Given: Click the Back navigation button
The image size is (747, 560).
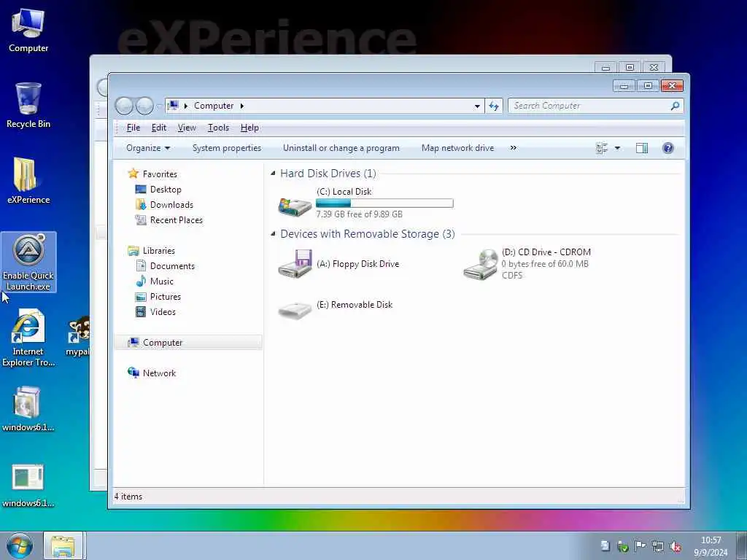Looking at the screenshot, I should pos(124,106).
